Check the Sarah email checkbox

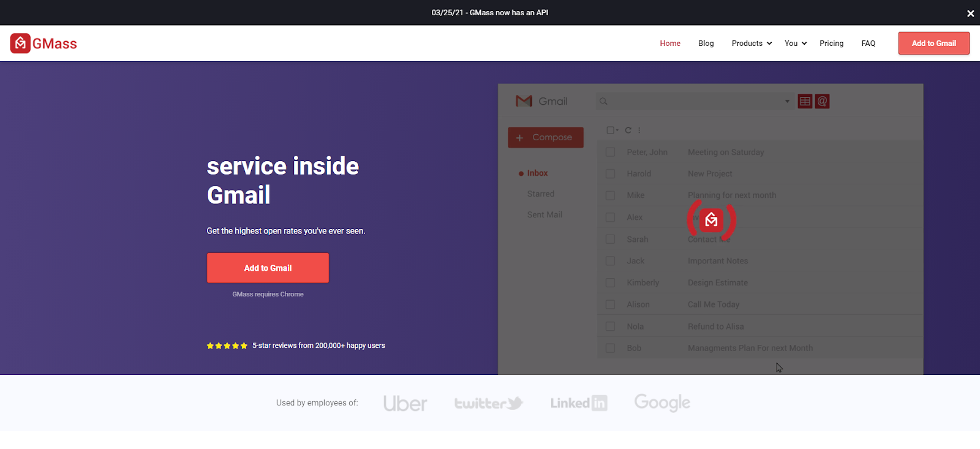click(610, 240)
